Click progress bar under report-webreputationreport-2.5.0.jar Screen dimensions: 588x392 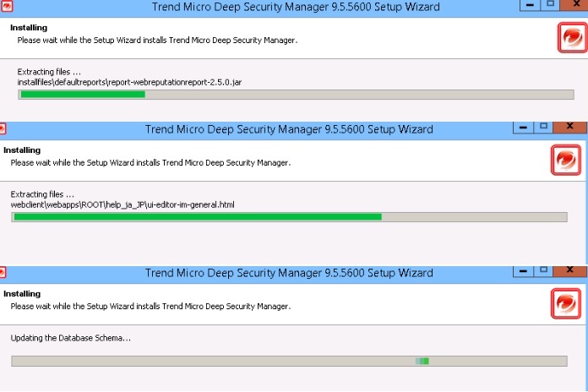(297, 95)
